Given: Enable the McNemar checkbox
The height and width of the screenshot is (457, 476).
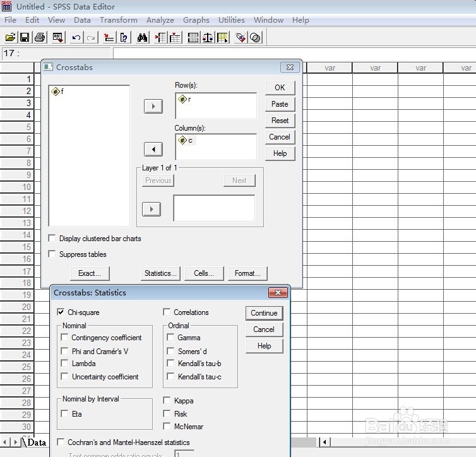Looking at the screenshot, I should point(167,426).
